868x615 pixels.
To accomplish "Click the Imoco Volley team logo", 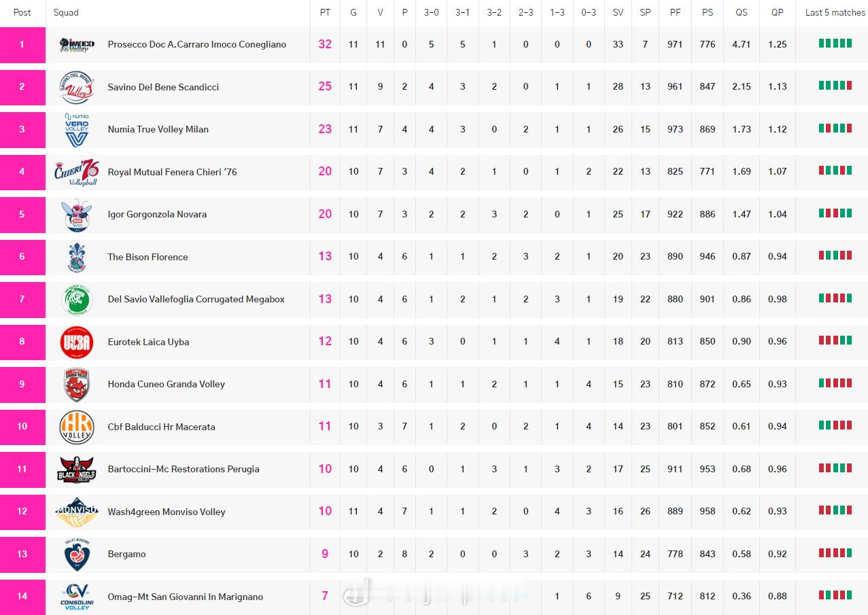I will point(77,45).
